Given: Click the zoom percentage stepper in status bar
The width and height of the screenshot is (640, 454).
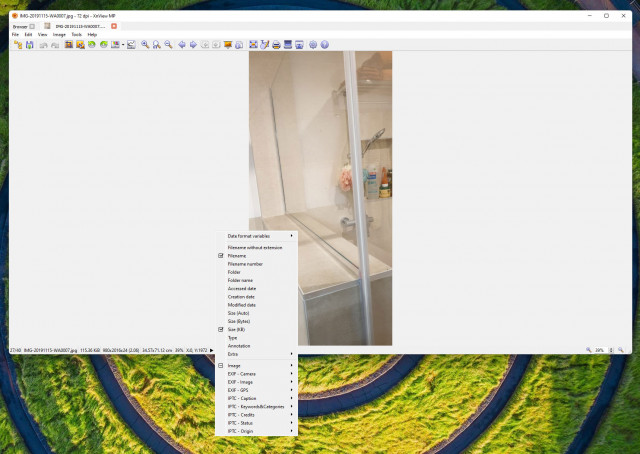Looking at the screenshot, I should point(611,350).
